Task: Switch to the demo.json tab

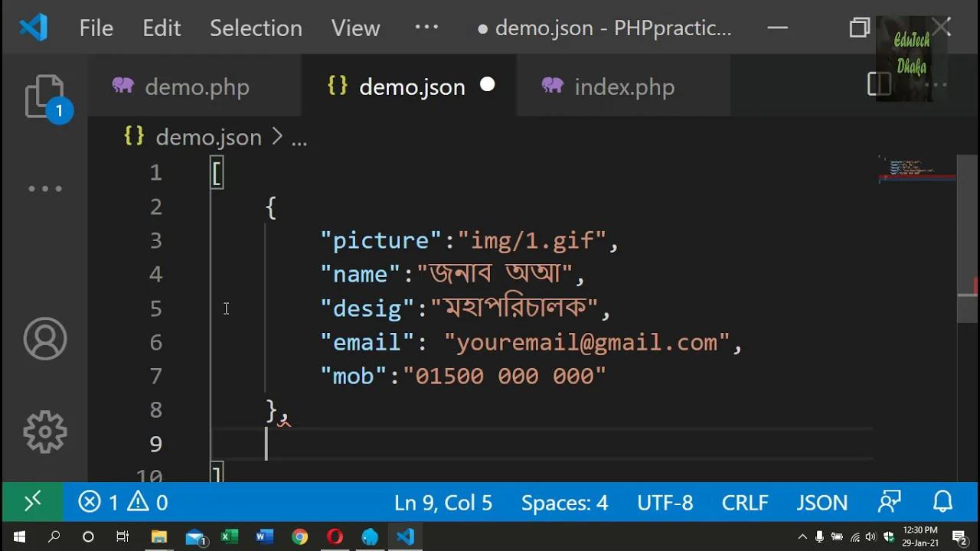Action: pyautogui.click(x=410, y=86)
